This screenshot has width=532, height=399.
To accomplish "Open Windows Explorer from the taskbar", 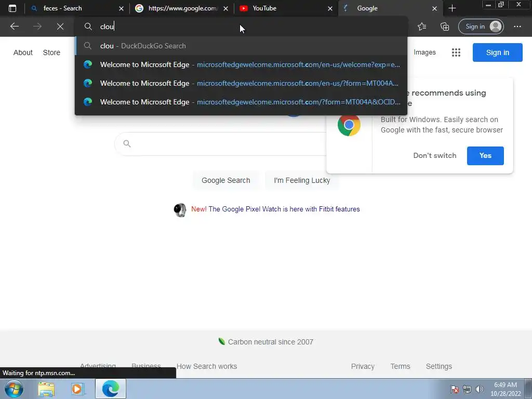I will coord(46,389).
